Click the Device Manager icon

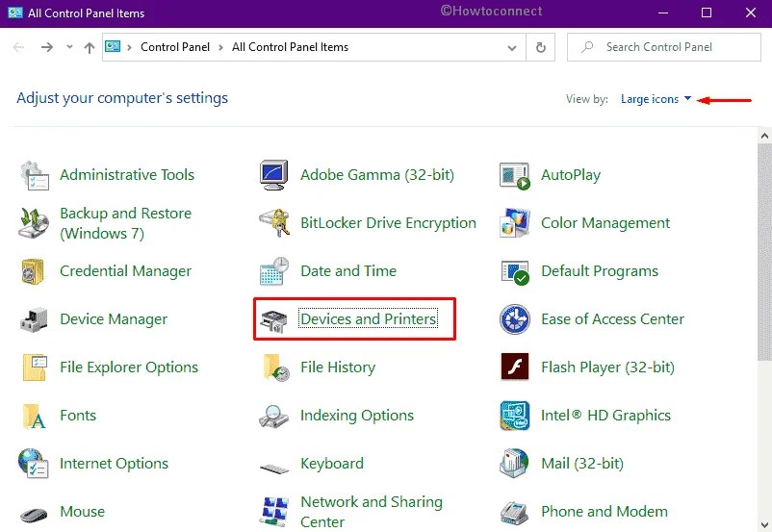click(34, 319)
